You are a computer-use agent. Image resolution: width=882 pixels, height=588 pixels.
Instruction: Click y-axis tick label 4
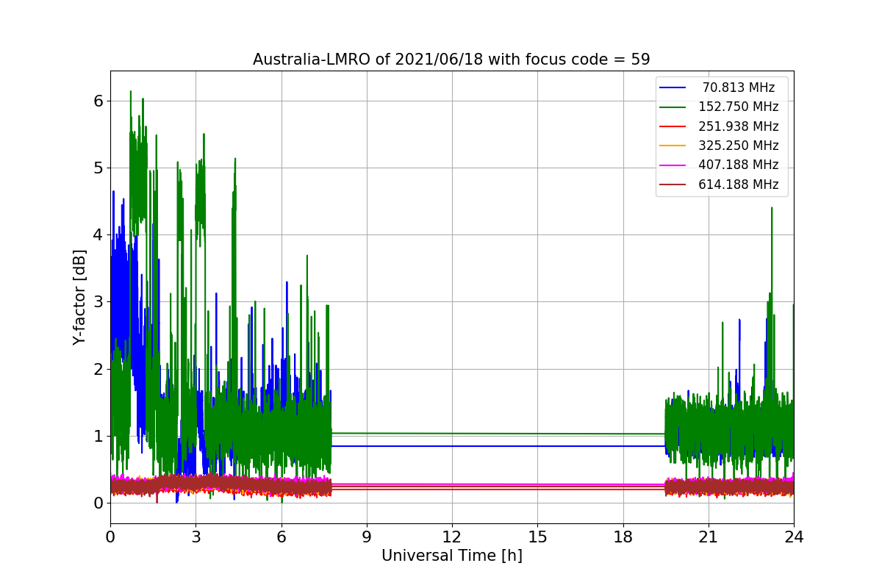(98, 235)
